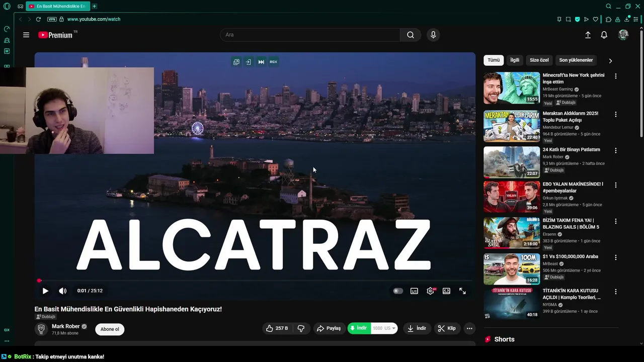Open the ad blocker shield icon
Image resolution: width=644 pixels, height=362 pixels.
pyautogui.click(x=577, y=19)
